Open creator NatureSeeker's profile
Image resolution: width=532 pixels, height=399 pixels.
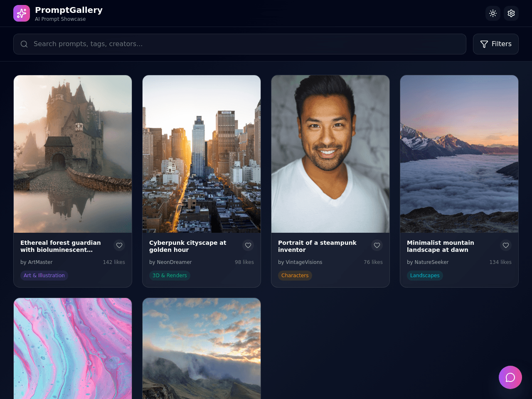[428, 262]
